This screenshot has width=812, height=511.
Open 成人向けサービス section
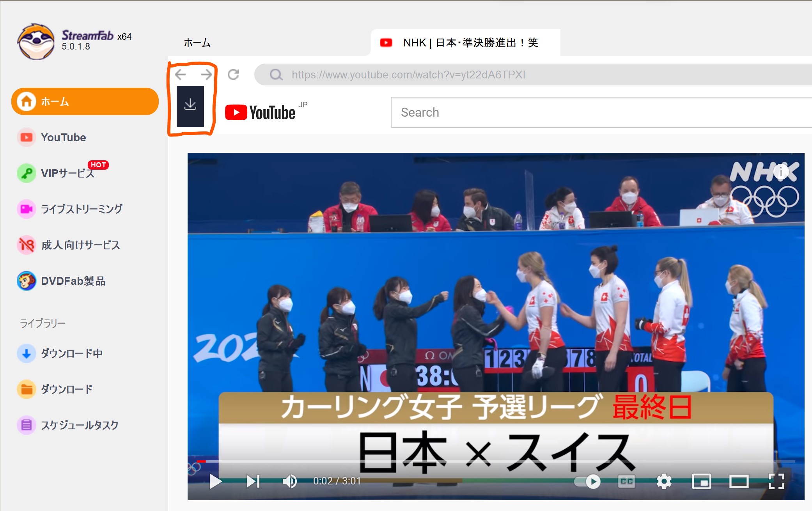click(x=80, y=245)
